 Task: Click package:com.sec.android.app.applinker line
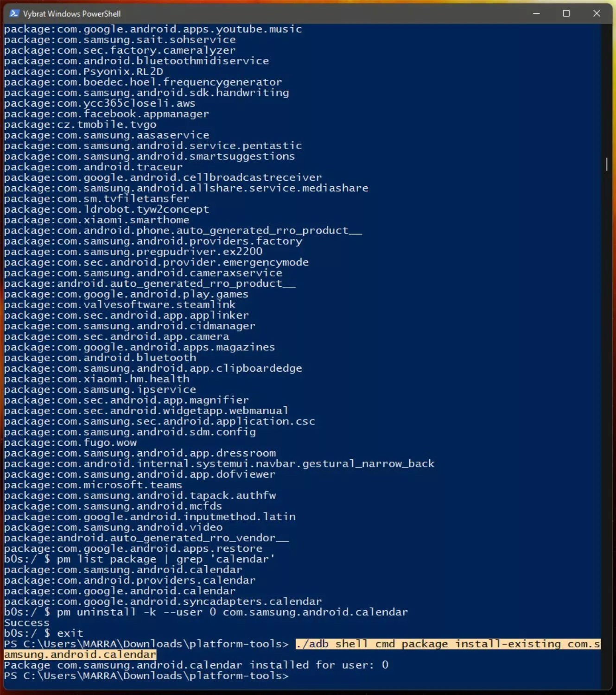click(x=127, y=316)
